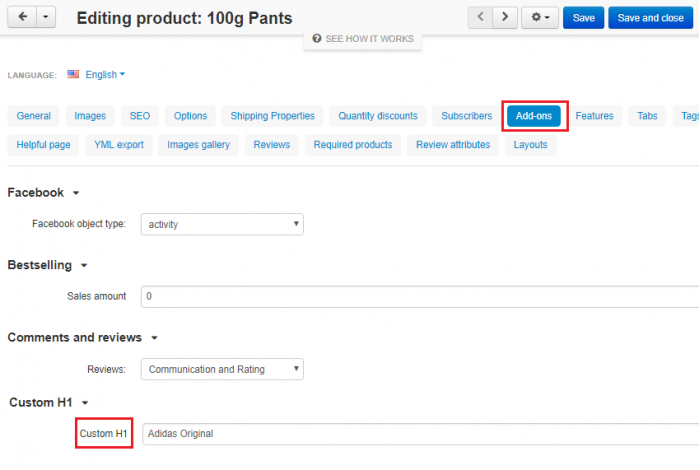700x470 pixels.
Task: Open the back button dropdown caret
Action: click(46, 17)
